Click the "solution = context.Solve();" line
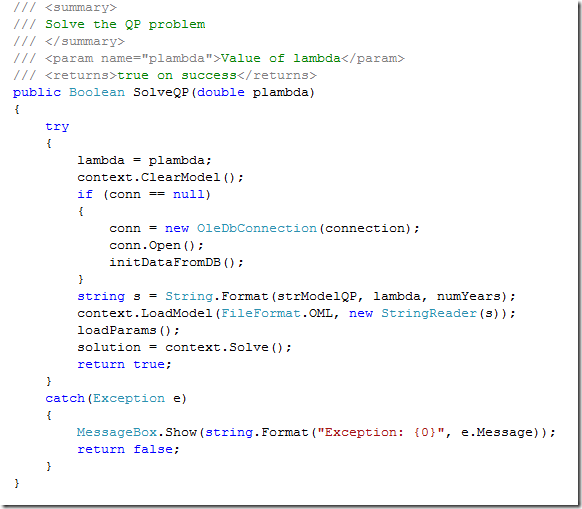 point(184,348)
